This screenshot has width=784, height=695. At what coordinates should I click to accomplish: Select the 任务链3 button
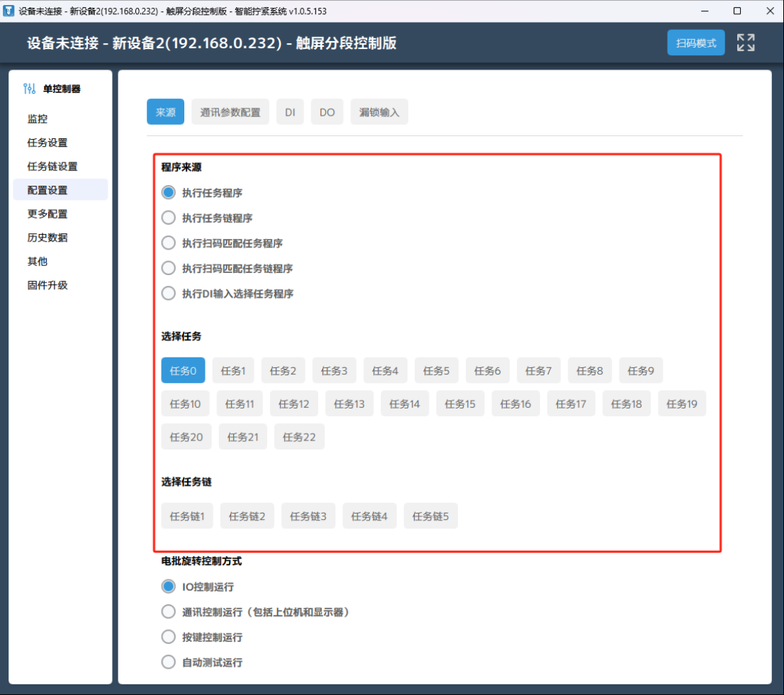pos(308,516)
